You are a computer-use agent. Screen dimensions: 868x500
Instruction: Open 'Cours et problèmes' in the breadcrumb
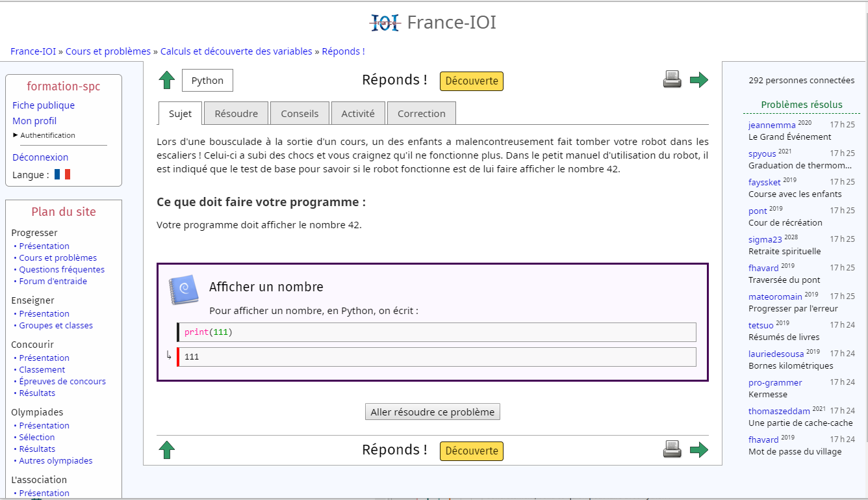coord(108,51)
